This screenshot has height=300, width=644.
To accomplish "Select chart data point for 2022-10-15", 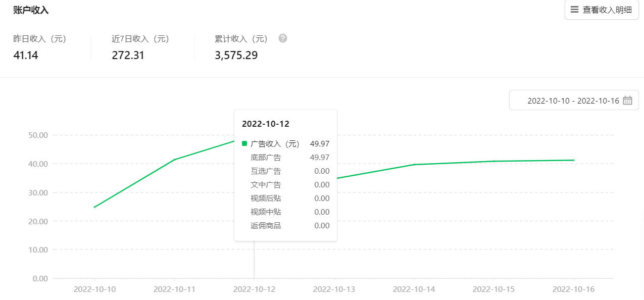I will (493, 161).
